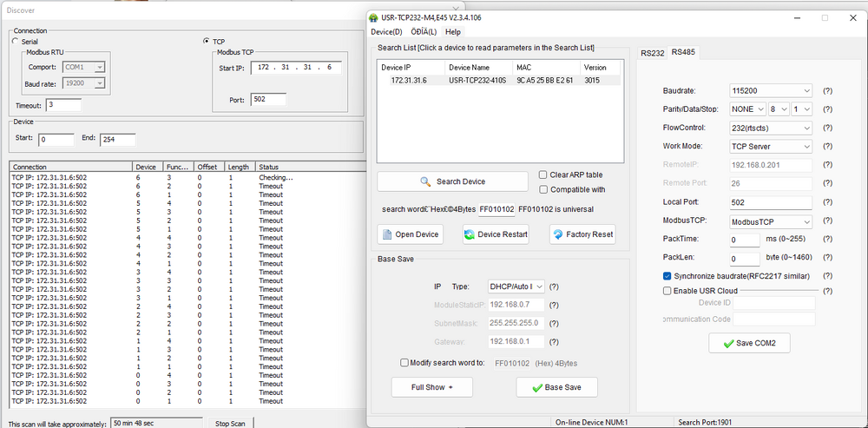This screenshot has width=868, height=428.
Task: Select device 172.31.31.6 in search list
Action: (498, 80)
